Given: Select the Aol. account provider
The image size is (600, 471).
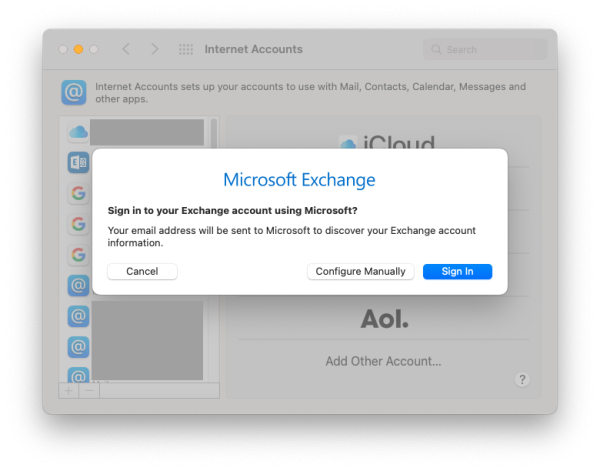Looking at the screenshot, I should coord(385,319).
